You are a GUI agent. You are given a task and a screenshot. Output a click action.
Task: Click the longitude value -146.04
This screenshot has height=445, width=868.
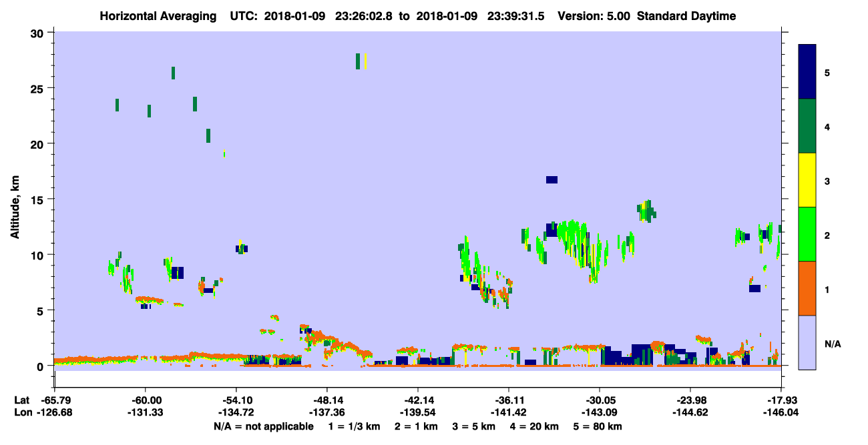781,412
